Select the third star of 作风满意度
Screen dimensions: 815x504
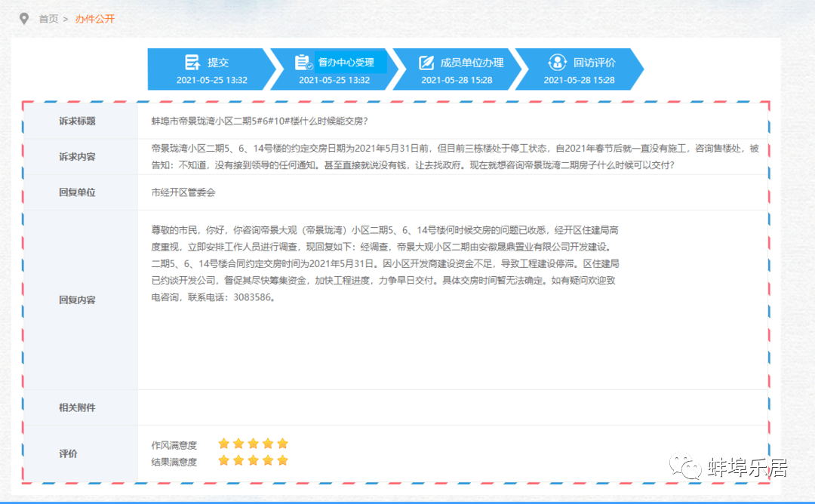[253, 444]
